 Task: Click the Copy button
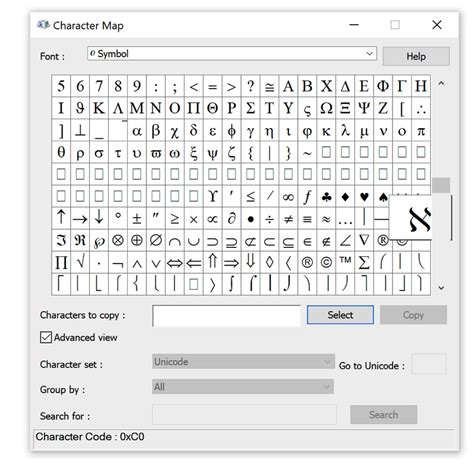(x=413, y=315)
